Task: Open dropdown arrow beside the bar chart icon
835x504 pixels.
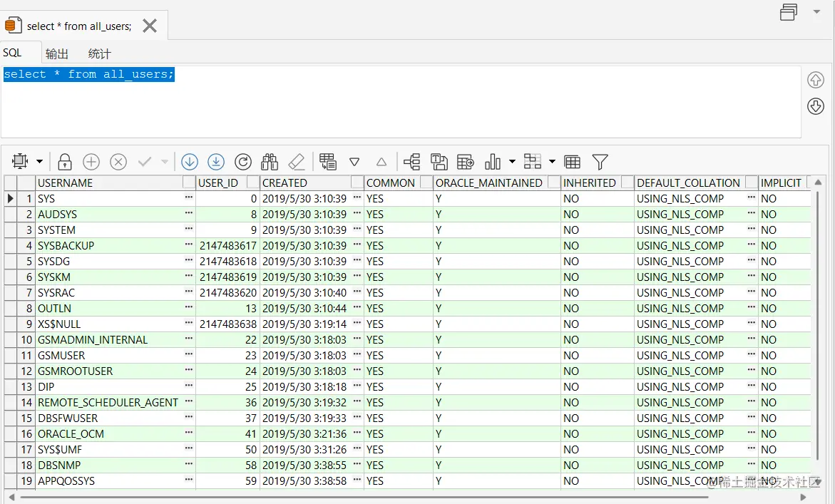Action: pyautogui.click(x=512, y=161)
